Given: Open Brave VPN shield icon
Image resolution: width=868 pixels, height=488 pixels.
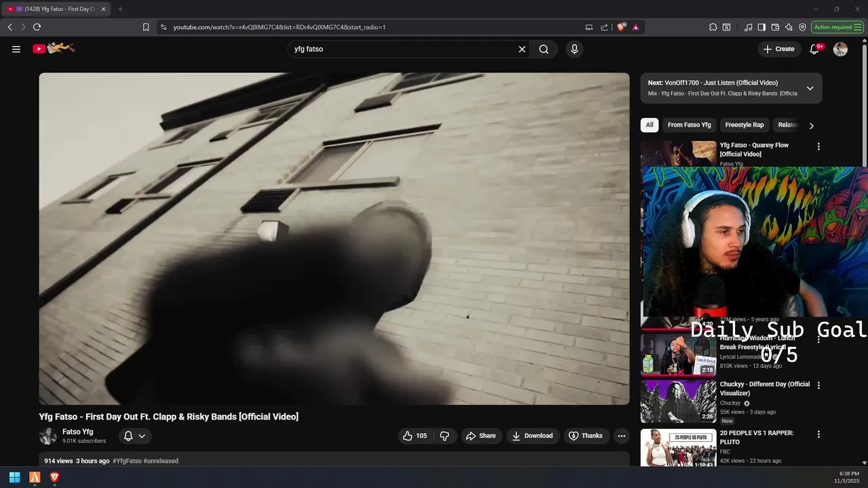Looking at the screenshot, I should click(x=802, y=27).
